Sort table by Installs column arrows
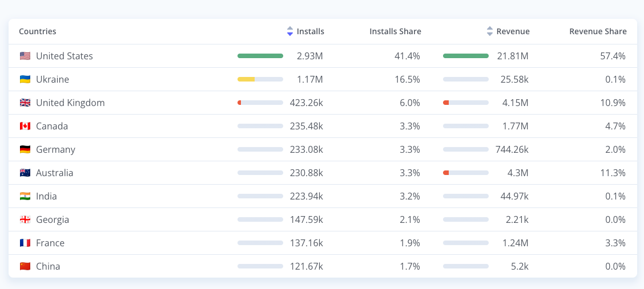The height and width of the screenshot is (289, 644). pyautogui.click(x=290, y=31)
